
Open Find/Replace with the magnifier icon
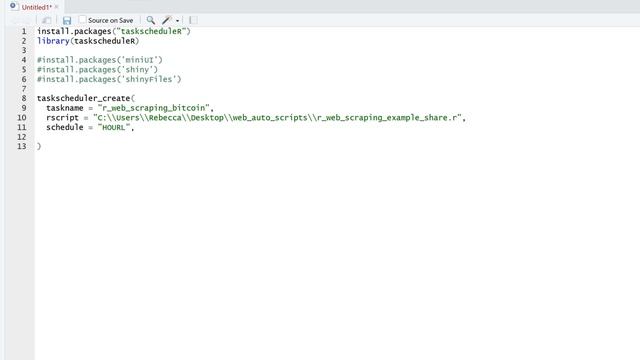click(x=151, y=20)
